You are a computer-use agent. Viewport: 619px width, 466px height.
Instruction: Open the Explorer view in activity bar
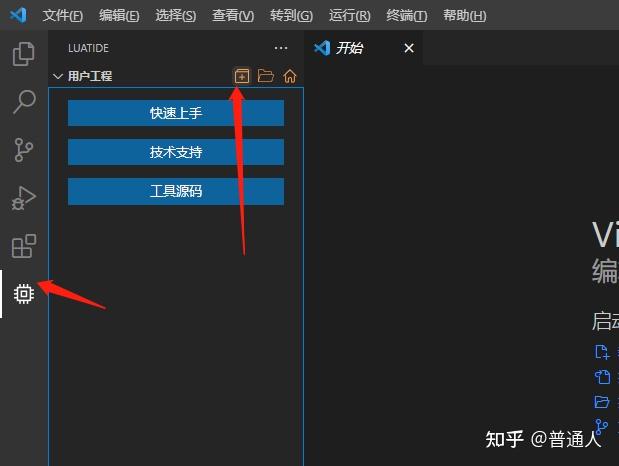[24, 54]
